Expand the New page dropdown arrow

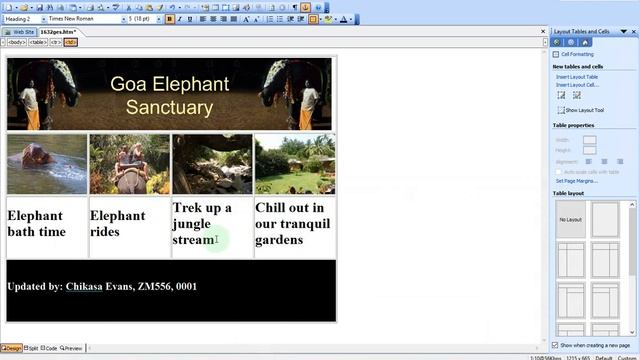coord(16,7)
